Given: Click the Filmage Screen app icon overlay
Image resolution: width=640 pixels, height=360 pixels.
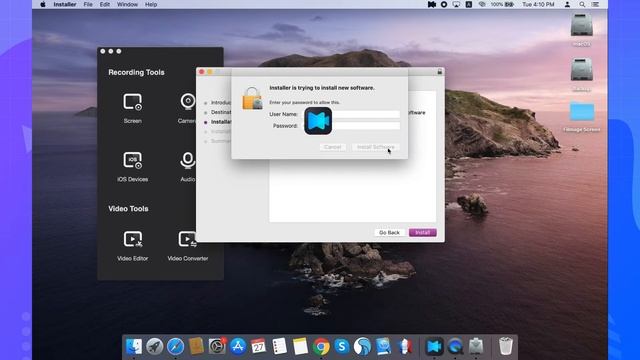Looking at the screenshot, I should click(x=318, y=121).
